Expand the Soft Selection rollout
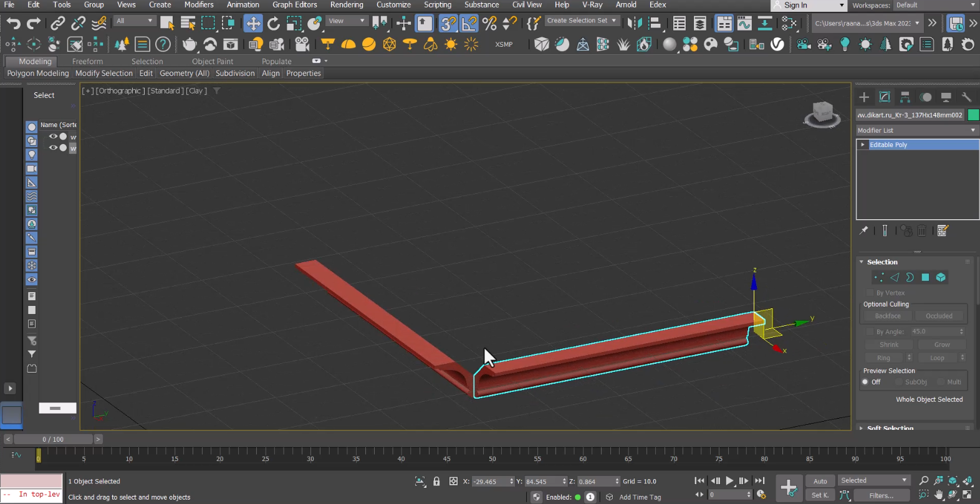This screenshot has width=980, height=504. coord(890,428)
